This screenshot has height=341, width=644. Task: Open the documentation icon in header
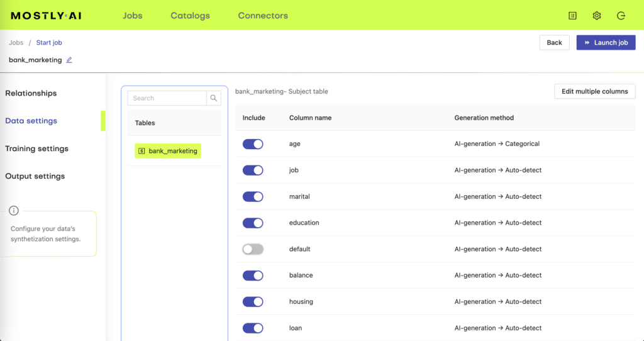pos(572,16)
